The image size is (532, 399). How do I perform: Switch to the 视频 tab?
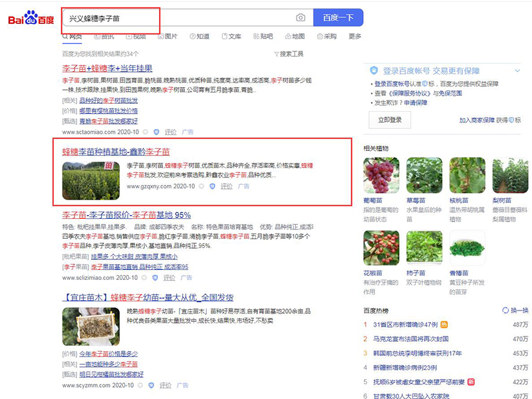click(x=136, y=37)
